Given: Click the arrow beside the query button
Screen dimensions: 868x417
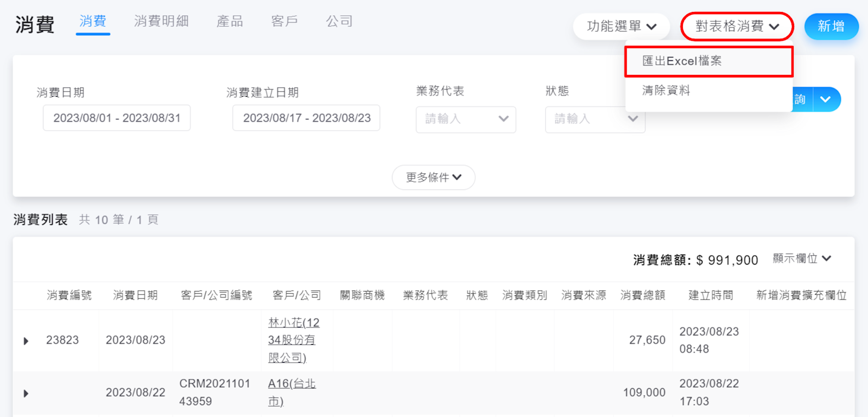Looking at the screenshot, I should (x=826, y=99).
